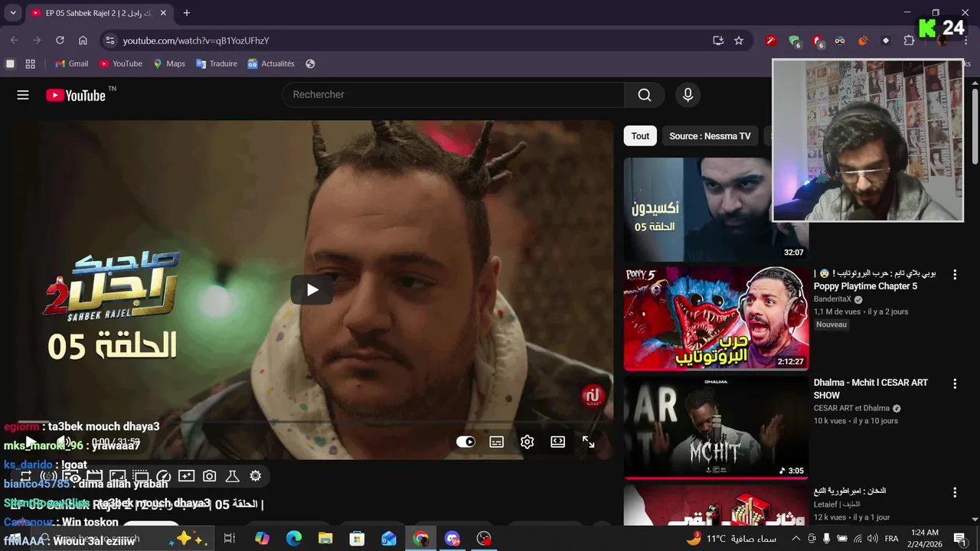Image resolution: width=980 pixels, height=551 pixels.
Task: Open more options for the Letaief video
Action: (955, 493)
